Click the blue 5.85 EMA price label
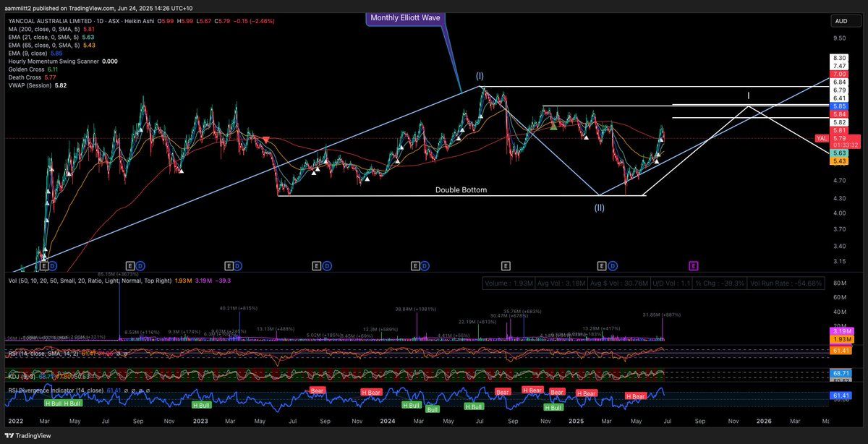Screen dimensions: 868x444 coord(840,106)
